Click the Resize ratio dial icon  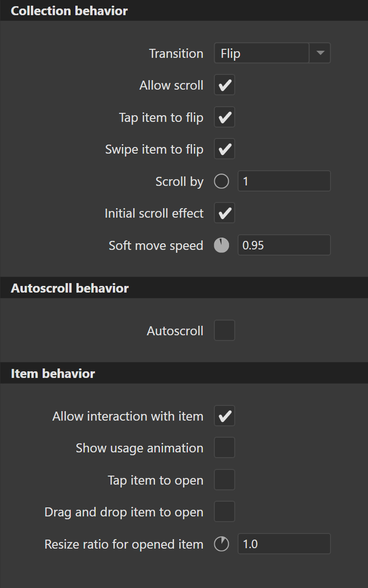tap(221, 544)
